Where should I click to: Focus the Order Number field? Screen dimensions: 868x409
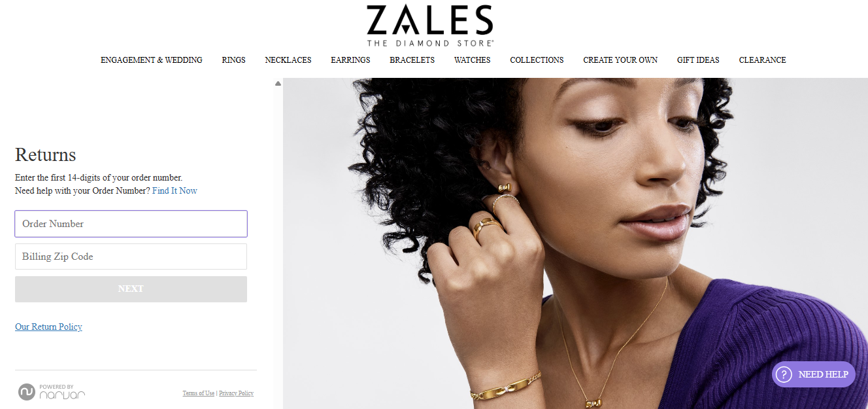[131, 224]
